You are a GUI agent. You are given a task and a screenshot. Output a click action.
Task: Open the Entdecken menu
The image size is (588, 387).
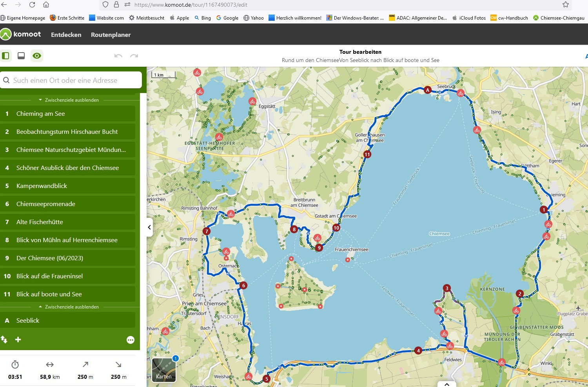(66, 35)
